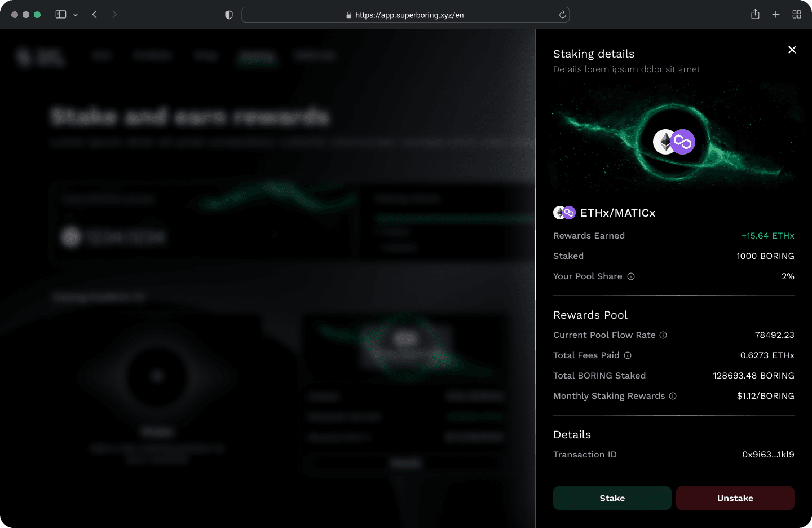This screenshot has width=812, height=528.
Task: Close the Staking details panel
Action: coord(792,50)
